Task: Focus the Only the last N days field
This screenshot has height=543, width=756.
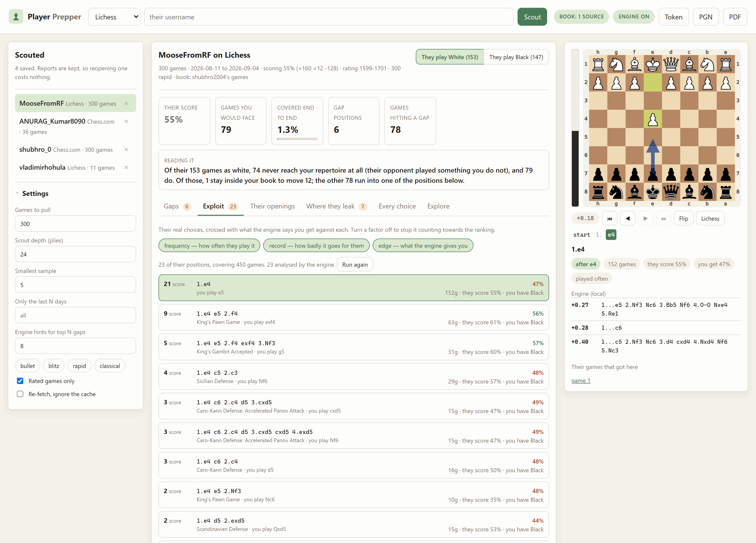Action: 75,315
